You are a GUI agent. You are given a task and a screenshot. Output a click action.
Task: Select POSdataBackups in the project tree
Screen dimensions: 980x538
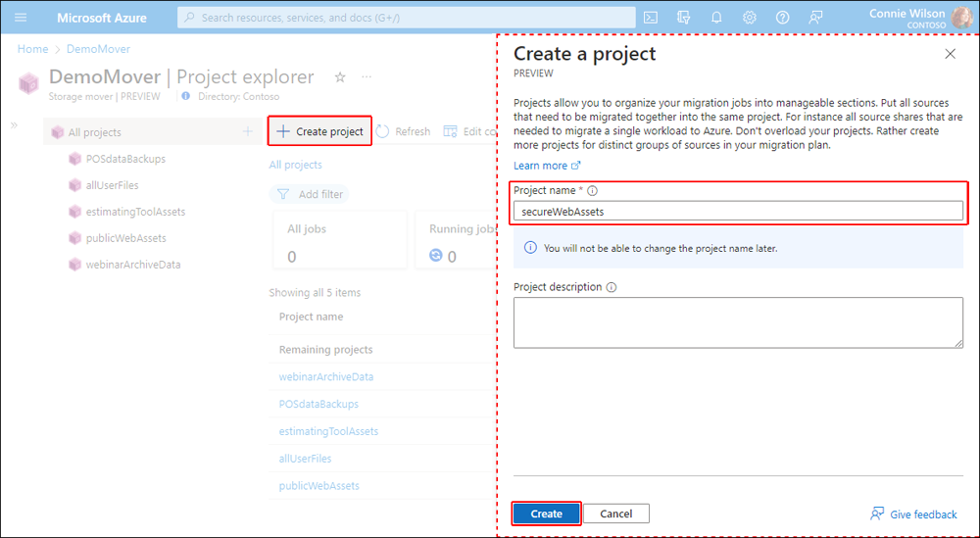125,159
